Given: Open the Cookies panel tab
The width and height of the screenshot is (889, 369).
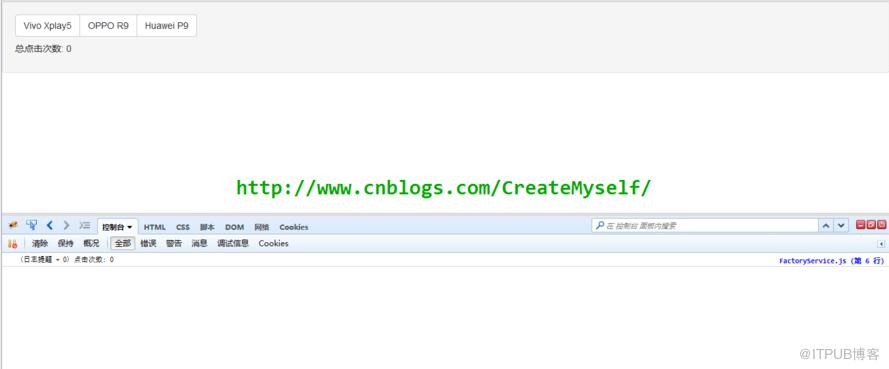Looking at the screenshot, I should pyautogui.click(x=294, y=227).
